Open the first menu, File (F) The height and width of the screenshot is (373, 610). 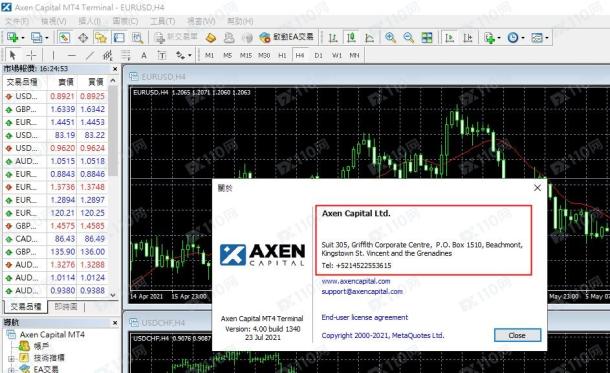click(18, 21)
